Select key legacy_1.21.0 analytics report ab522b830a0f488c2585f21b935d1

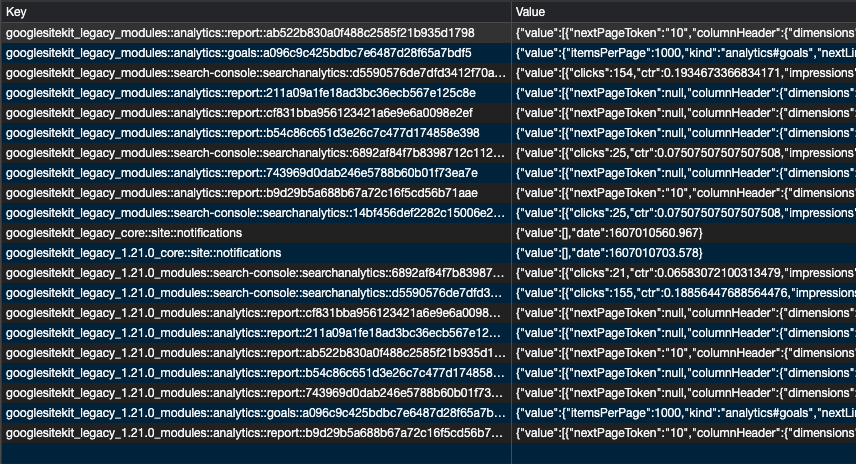coord(255,353)
